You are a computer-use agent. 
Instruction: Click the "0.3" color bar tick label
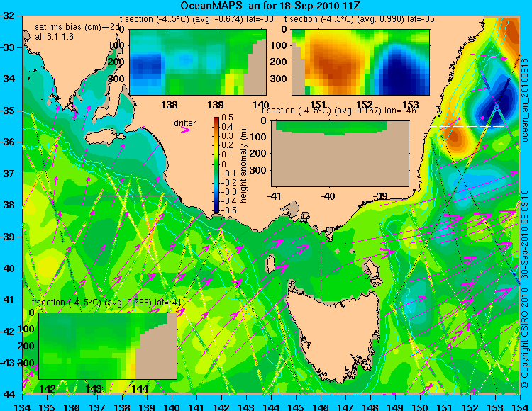point(227,136)
